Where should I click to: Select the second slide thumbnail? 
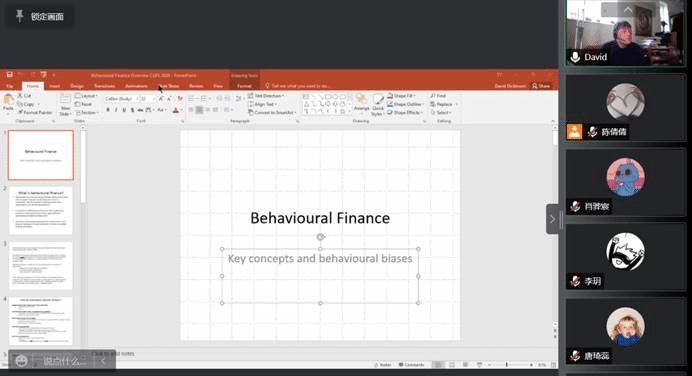(x=41, y=211)
